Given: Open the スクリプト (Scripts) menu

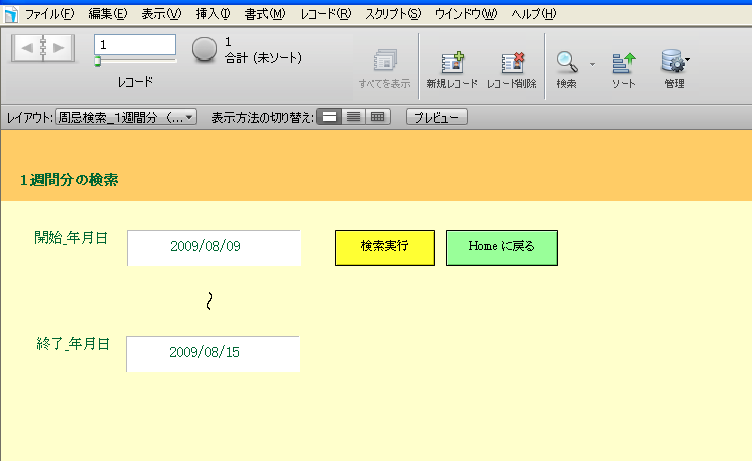Looking at the screenshot, I should point(392,14).
